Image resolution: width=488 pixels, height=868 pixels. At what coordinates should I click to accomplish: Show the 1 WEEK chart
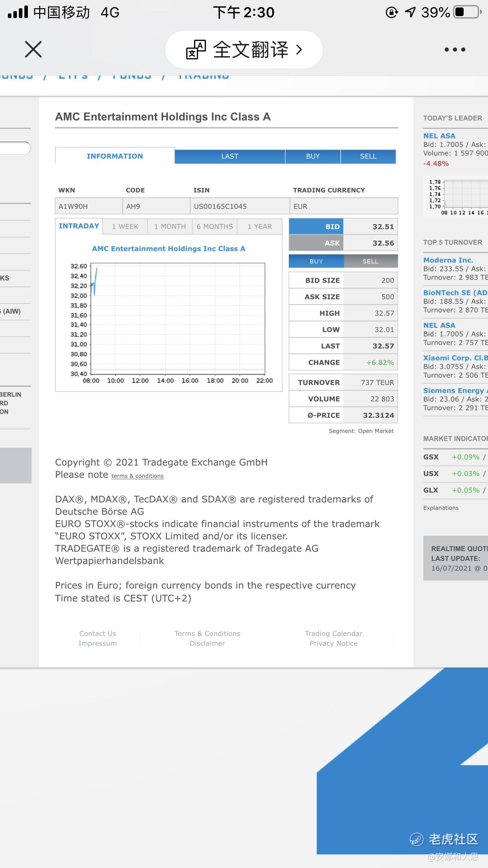pyautogui.click(x=125, y=227)
